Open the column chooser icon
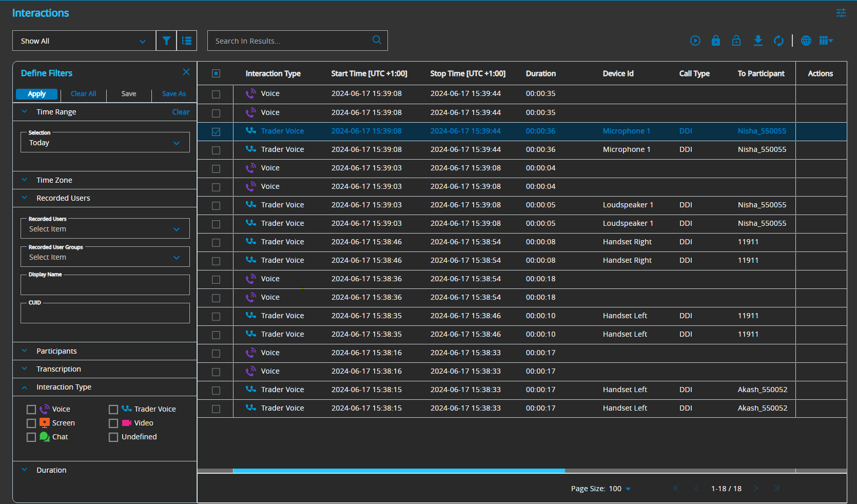This screenshot has height=504, width=857. [826, 41]
